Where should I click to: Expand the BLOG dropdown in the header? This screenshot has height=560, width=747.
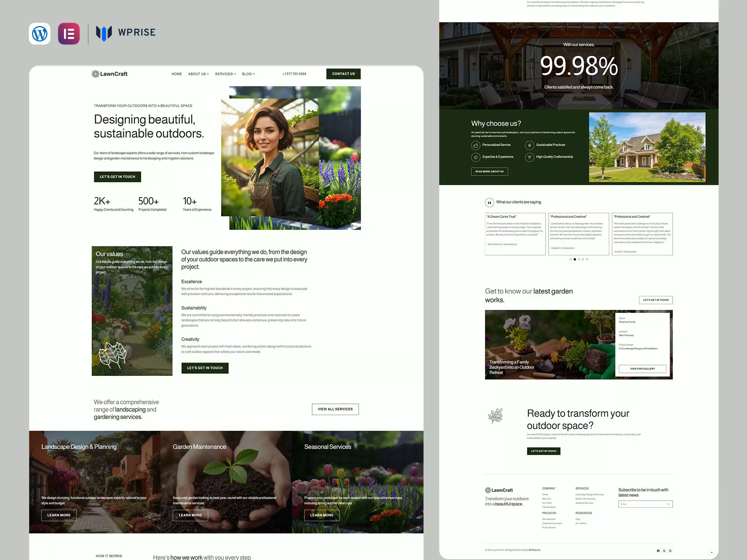click(x=248, y=74)
